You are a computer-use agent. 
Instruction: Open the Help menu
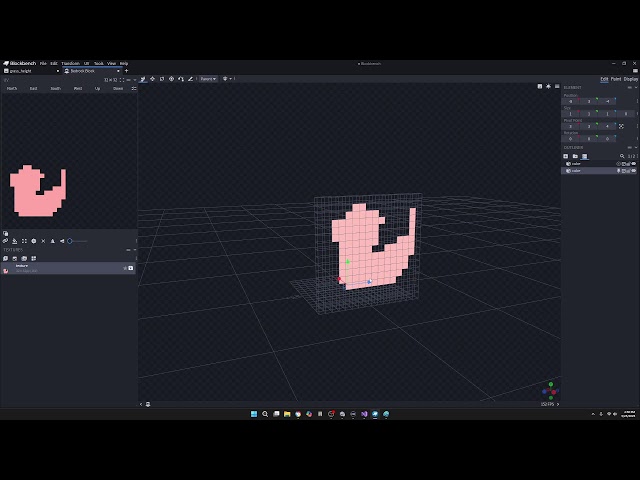[124, 64]
